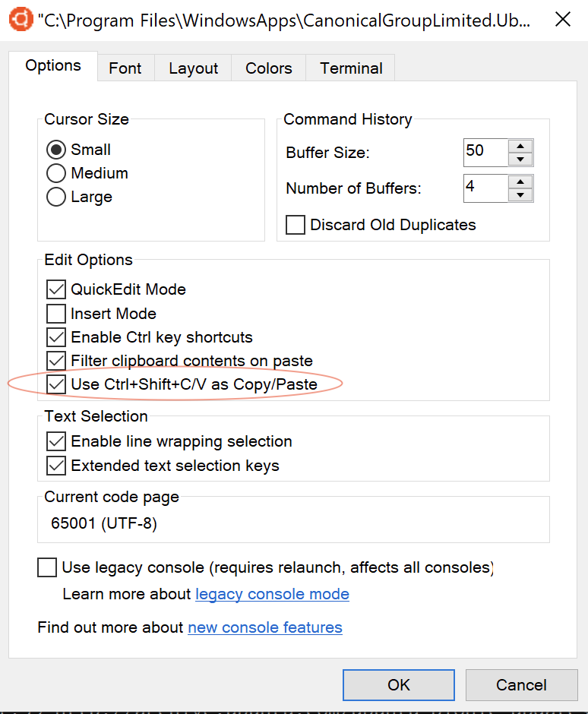Click the Number of Buffers field
This screenshot has height=714, width=588.
[485, 188]
